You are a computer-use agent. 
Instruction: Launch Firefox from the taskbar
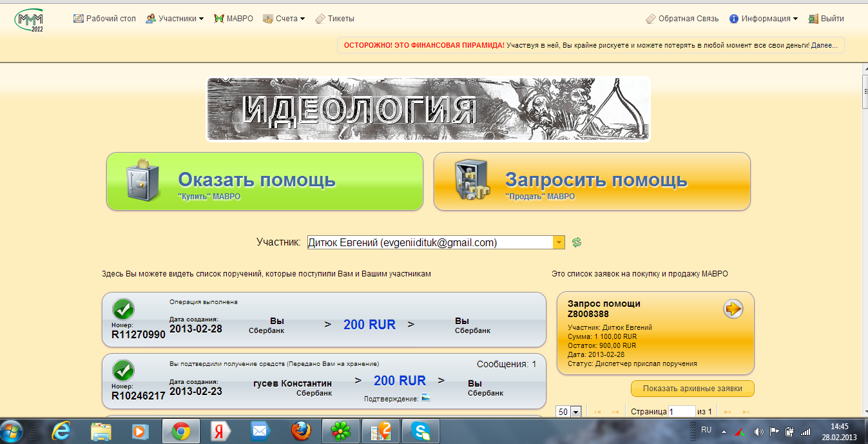pyautogui.click(x=301, y=430)
